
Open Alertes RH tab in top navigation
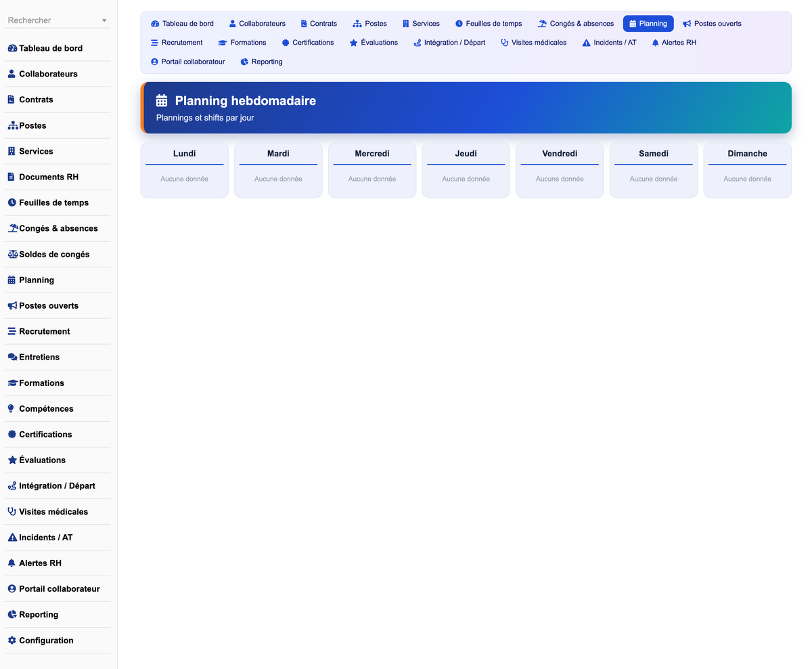point(674,43)
